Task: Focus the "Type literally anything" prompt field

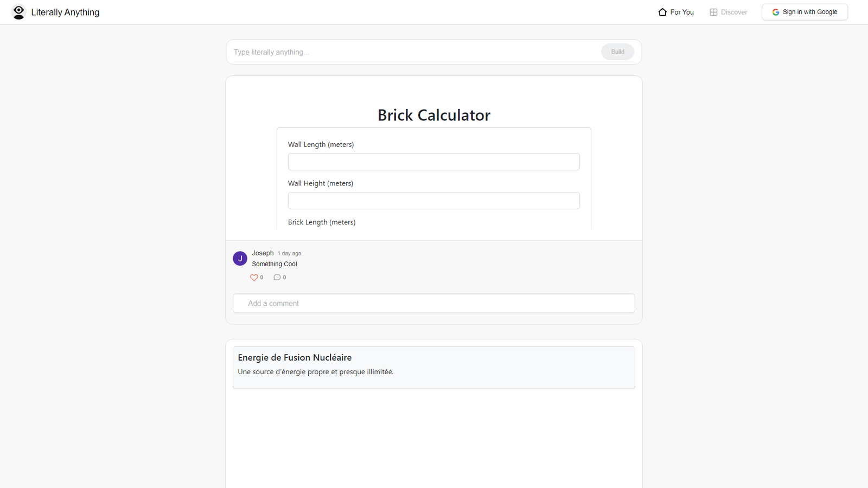Action: click(x=415, y=52)
